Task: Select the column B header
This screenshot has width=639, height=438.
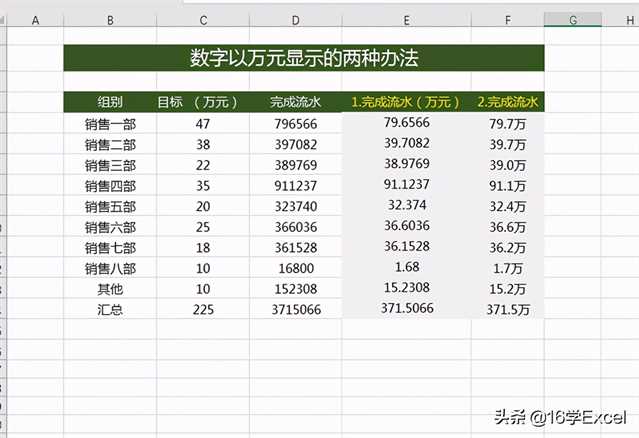Action: (x=110, y=20)
